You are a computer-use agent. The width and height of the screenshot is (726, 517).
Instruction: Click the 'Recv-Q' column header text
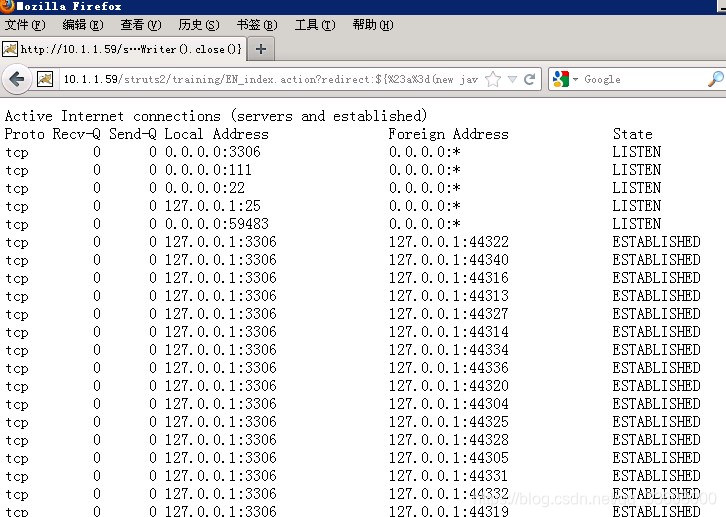pos(76,134)
